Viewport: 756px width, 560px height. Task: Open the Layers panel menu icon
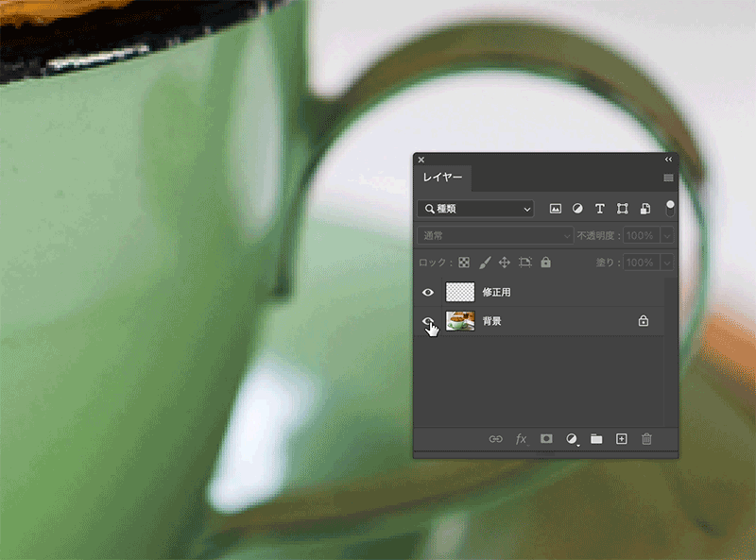point(668,178)
